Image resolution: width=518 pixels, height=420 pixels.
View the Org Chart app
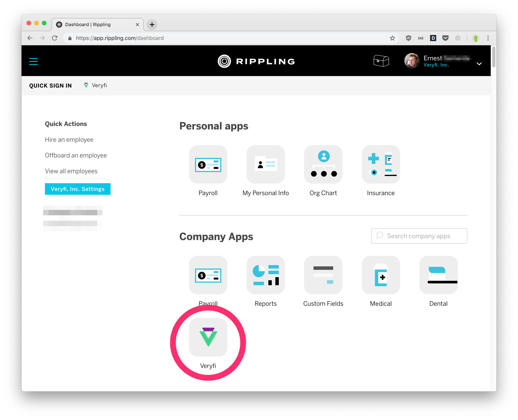323,165
